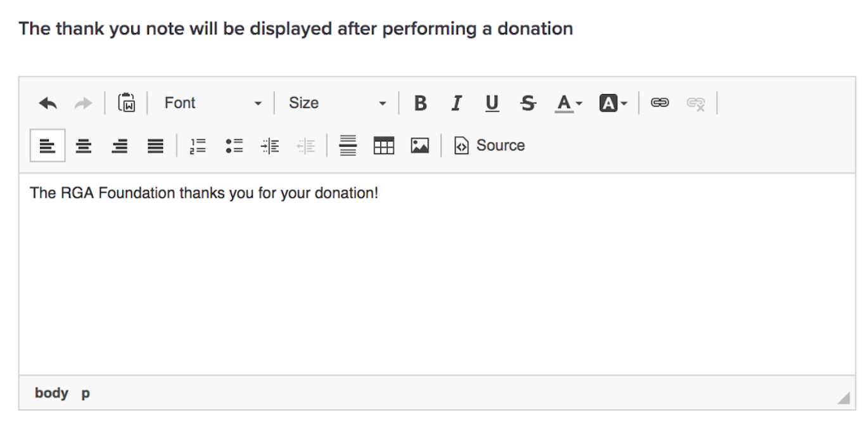Toggle italic formatting
This screenshot has width=868, height=430.
(456, 103)
